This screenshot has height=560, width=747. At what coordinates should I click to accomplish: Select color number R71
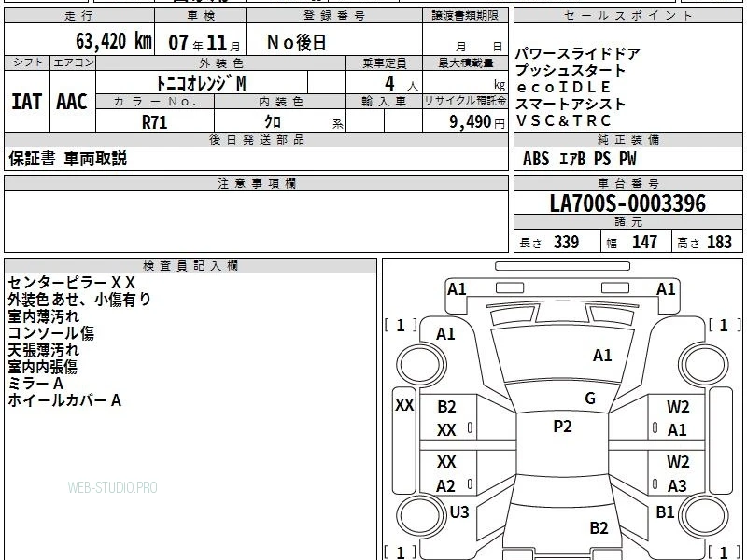154,122
